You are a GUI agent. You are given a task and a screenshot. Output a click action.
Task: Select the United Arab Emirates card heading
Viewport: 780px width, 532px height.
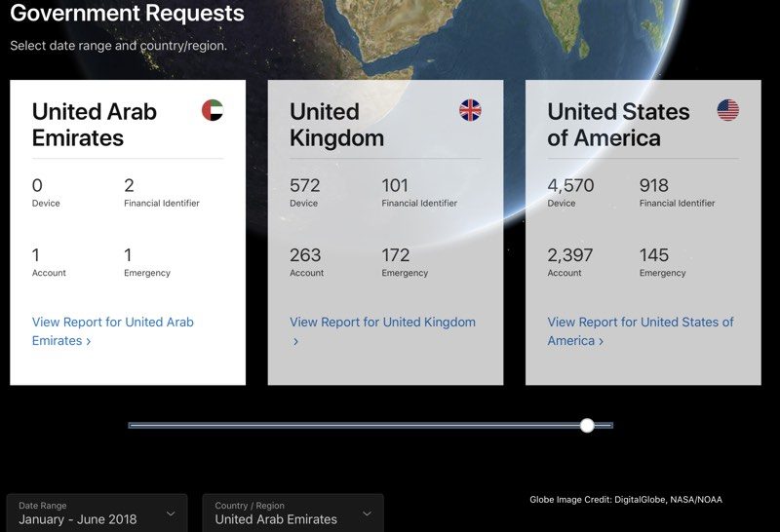(x=94, y=125)
